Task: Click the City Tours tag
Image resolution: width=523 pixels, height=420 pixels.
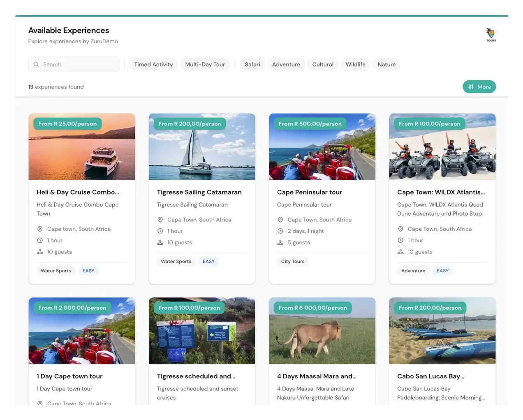Action: pyautogui.click(x=293, y=261)
